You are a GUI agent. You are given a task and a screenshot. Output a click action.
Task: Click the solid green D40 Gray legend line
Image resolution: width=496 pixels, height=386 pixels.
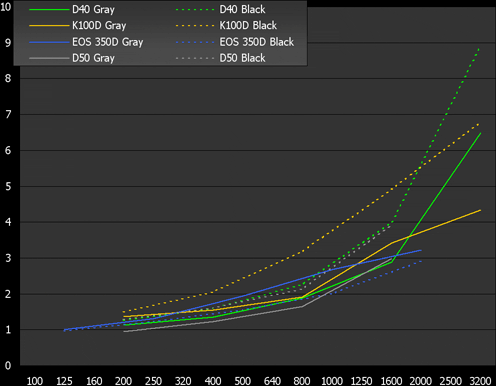(49, 9)
